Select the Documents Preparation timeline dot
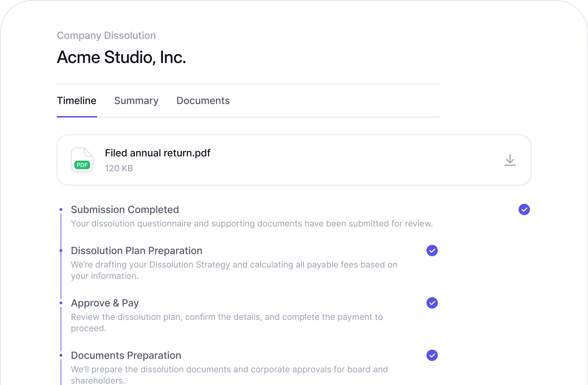This screenshot has width=588, height=385. point(61,355)
